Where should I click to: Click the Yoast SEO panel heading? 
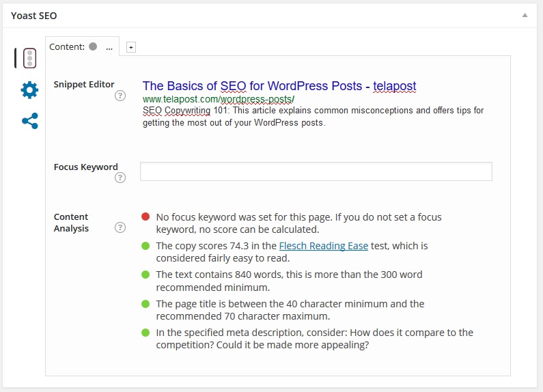(33, 16)
